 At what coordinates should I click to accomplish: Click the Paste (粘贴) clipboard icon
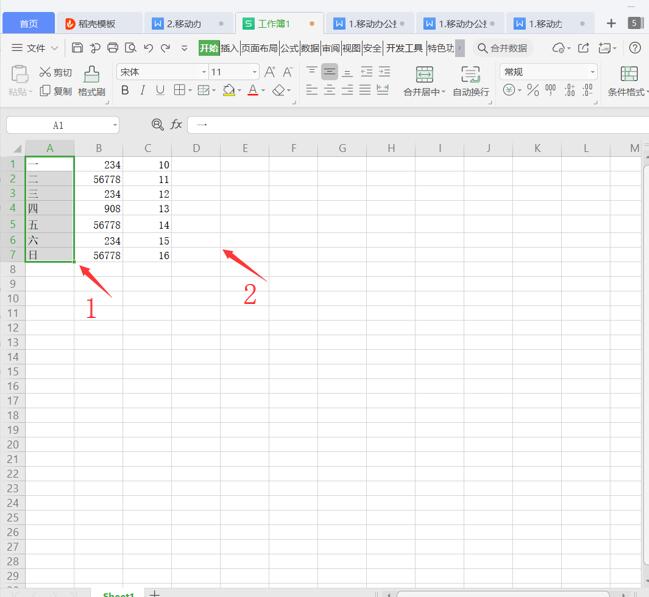click(x=19, y=75)
